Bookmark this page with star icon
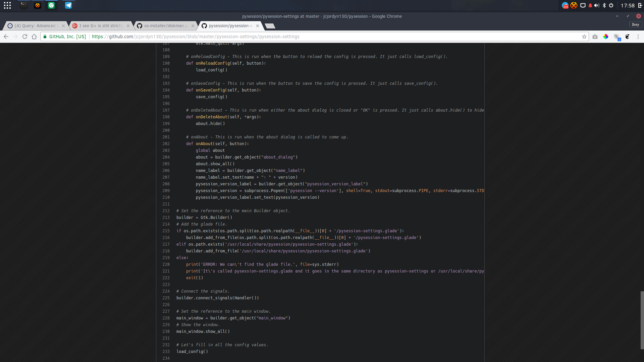This screenshot has height=362, width=644. [584, 37]
